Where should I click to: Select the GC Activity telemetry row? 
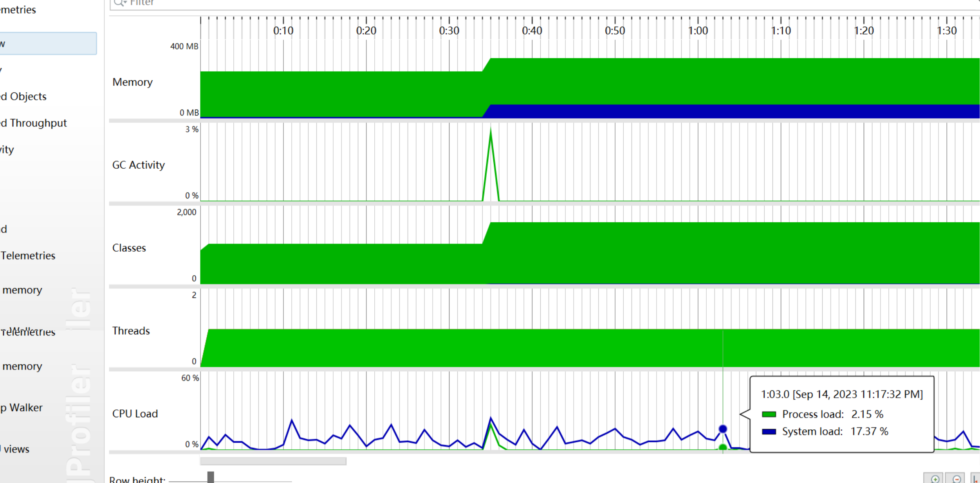(x=138, y=165)
